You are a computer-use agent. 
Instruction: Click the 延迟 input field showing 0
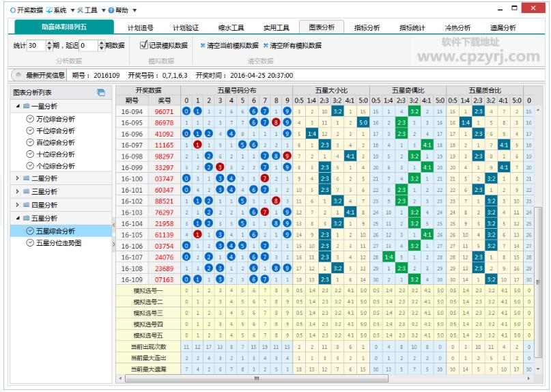click(89, 45)
